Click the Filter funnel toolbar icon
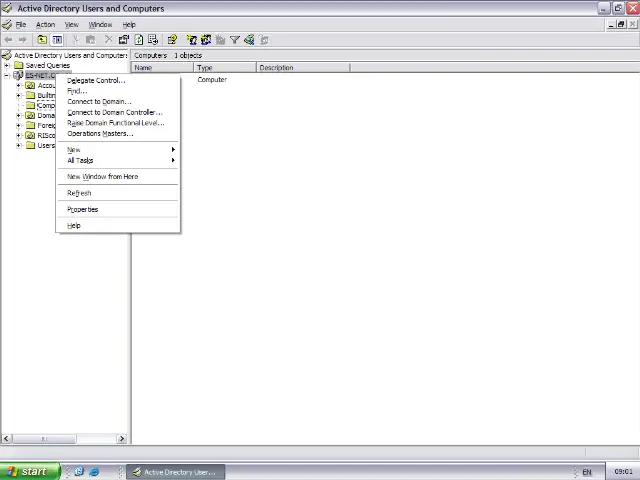 (x=235, y=40)
